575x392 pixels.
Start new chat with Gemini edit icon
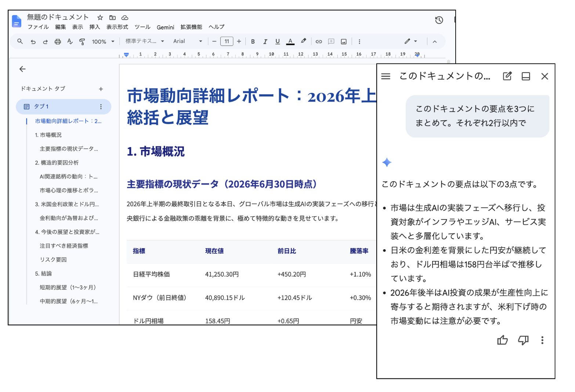pyautogui.click(x=507, y=76)
